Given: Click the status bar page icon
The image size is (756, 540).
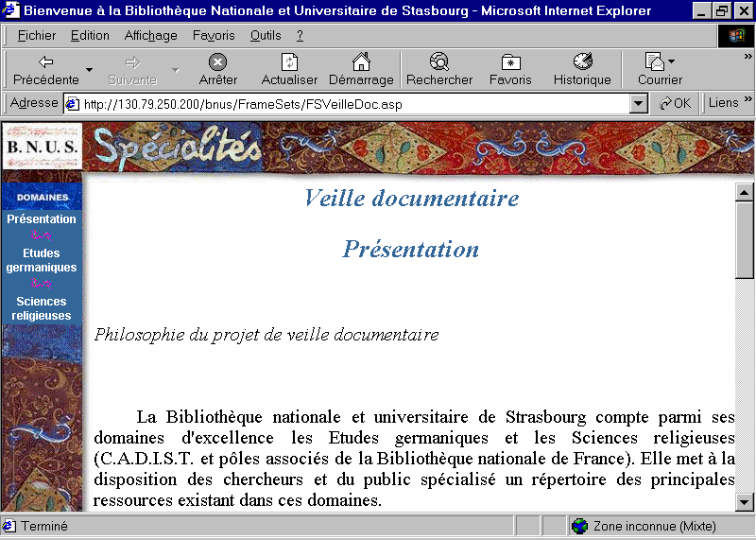Looking at the screenshot, I should [9, 526].
